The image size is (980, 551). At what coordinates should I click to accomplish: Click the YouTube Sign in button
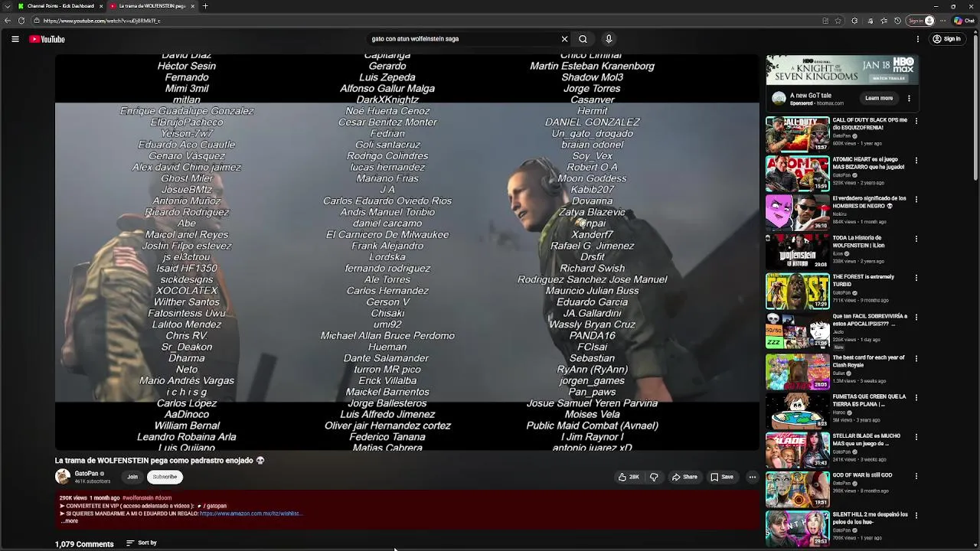(947, 39)
